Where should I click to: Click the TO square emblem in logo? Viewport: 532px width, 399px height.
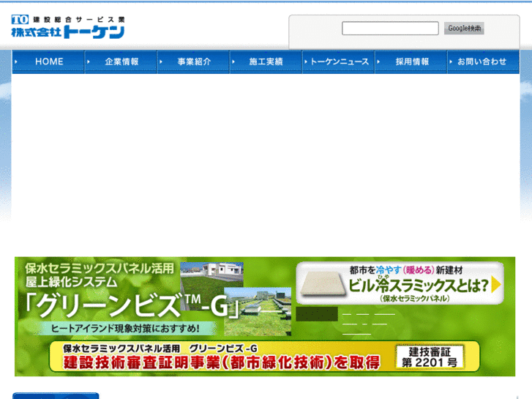[x=20, y=19]
